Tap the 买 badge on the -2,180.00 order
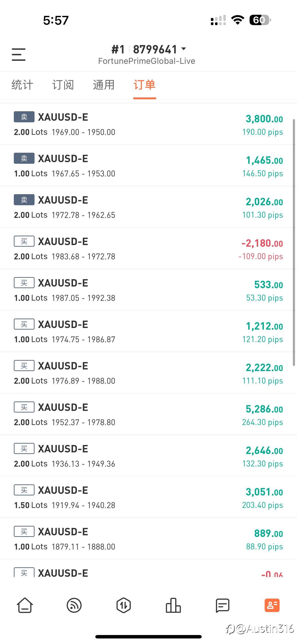 tap(24, 241)
